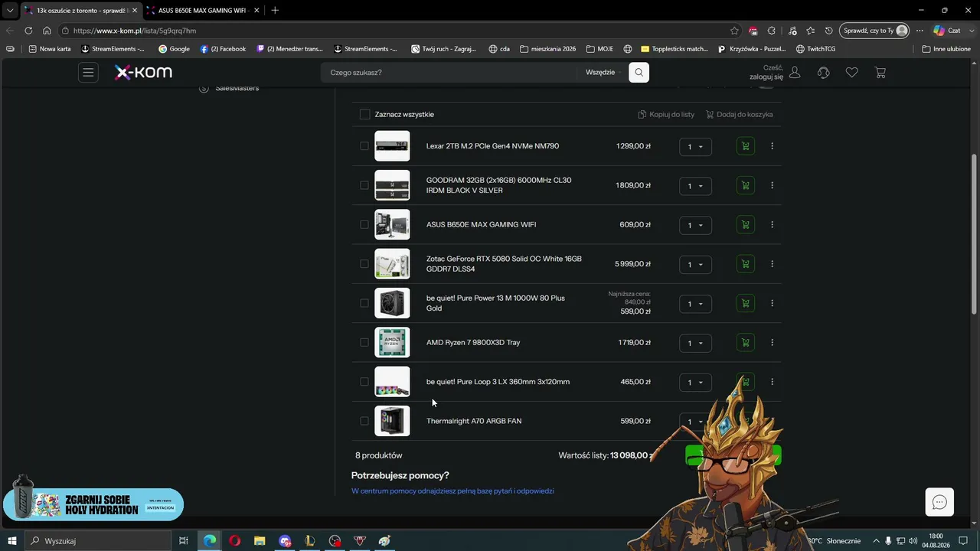Screen dimensions: 980x551
Task: Tick the Zaznacz wszystkie checkbox
Action: coord(364,115)
